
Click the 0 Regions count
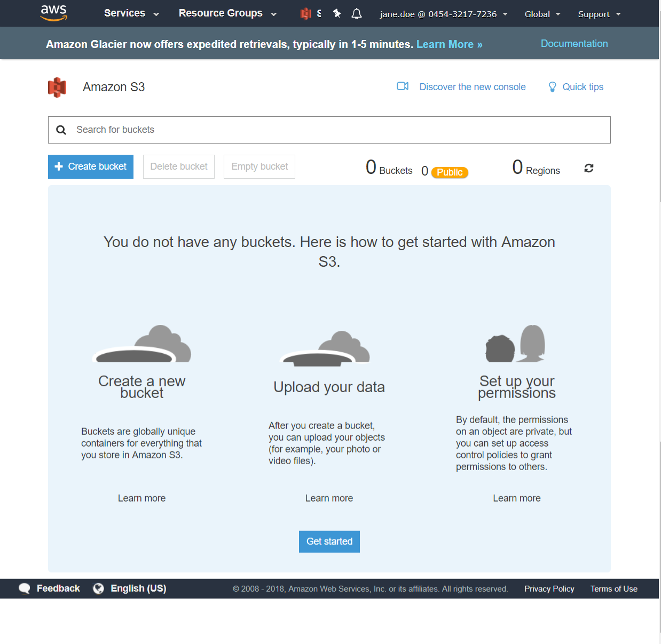pyautogui.click(x=536, y=168)
